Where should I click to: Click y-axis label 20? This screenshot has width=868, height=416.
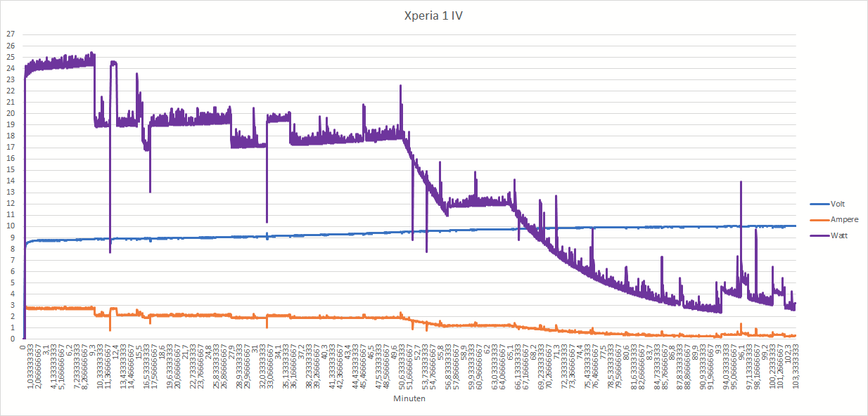pos(10,113)
